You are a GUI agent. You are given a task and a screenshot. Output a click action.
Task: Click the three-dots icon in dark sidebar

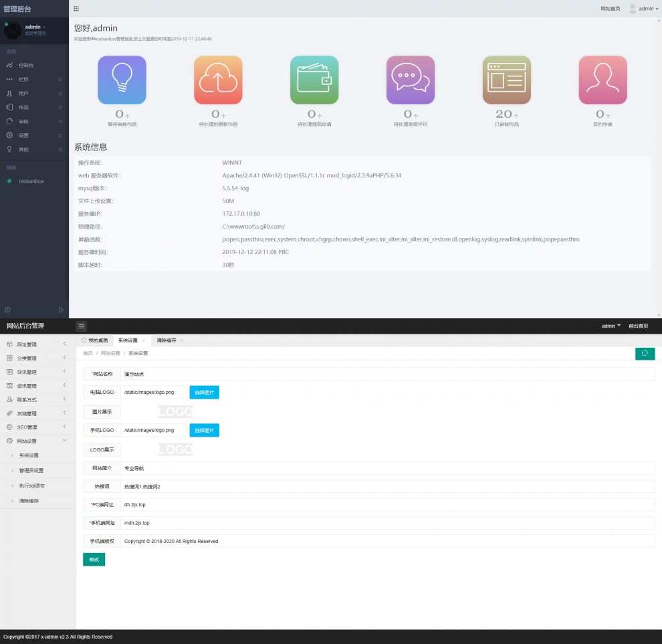(9, 80)
